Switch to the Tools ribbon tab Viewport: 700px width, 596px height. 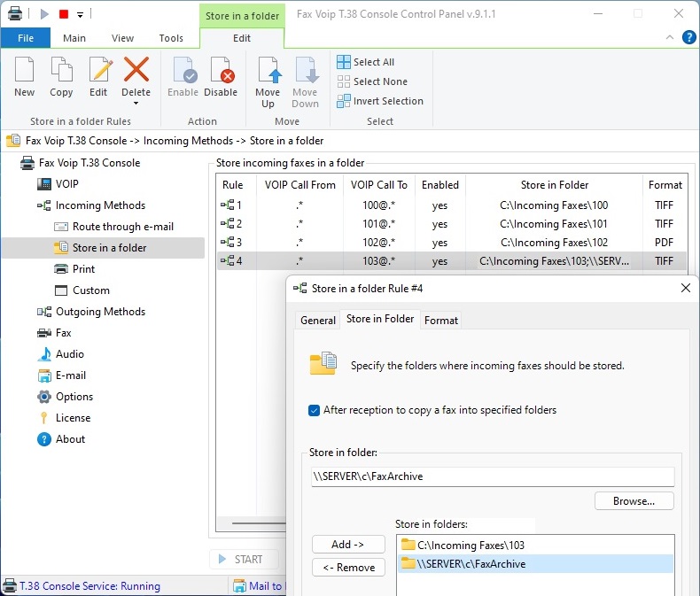click(171, 38)
